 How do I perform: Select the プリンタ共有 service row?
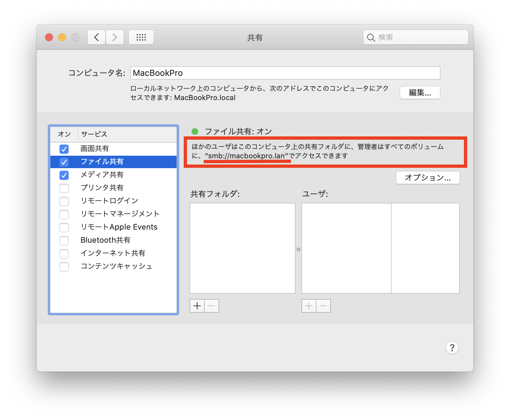(x=113, y=188)
